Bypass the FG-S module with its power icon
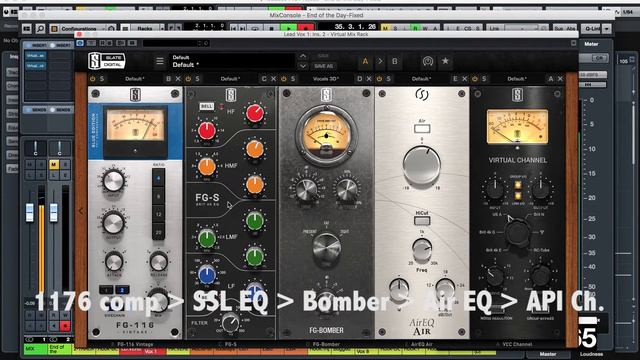640x360 pixels. click(188, 79)
